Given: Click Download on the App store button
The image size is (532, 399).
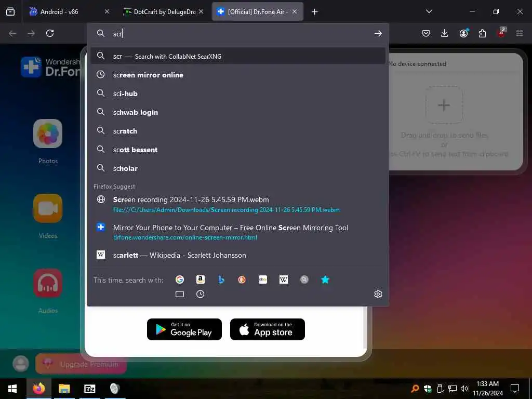Looking at the screenshot, I should (x=268, y=329).
